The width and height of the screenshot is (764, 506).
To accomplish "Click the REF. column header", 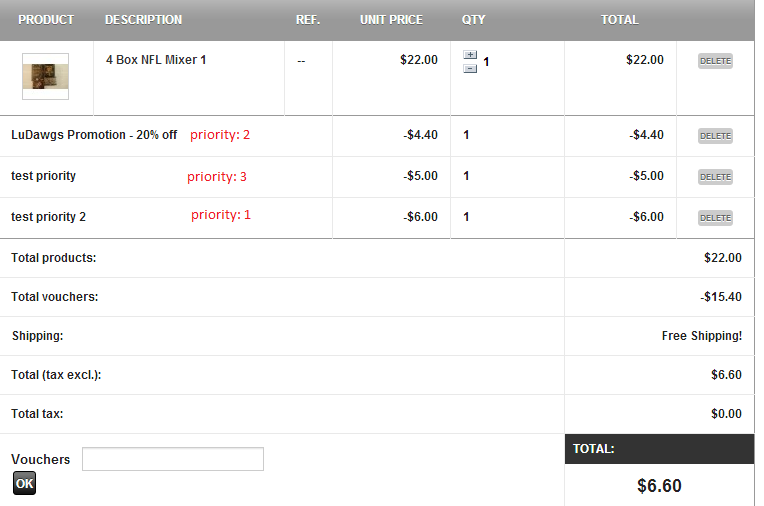I will pos(308,20).
